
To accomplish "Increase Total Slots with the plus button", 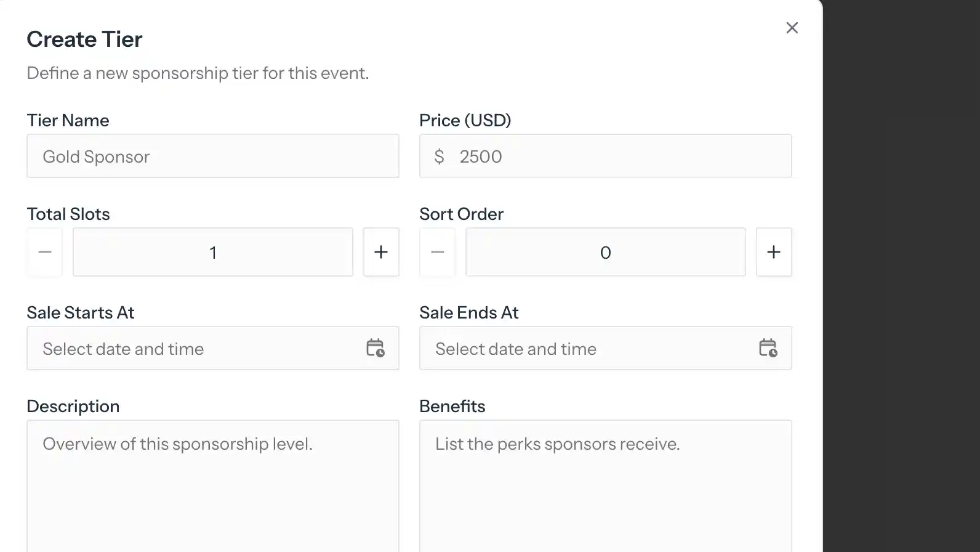I will click(x=381, y=252).
